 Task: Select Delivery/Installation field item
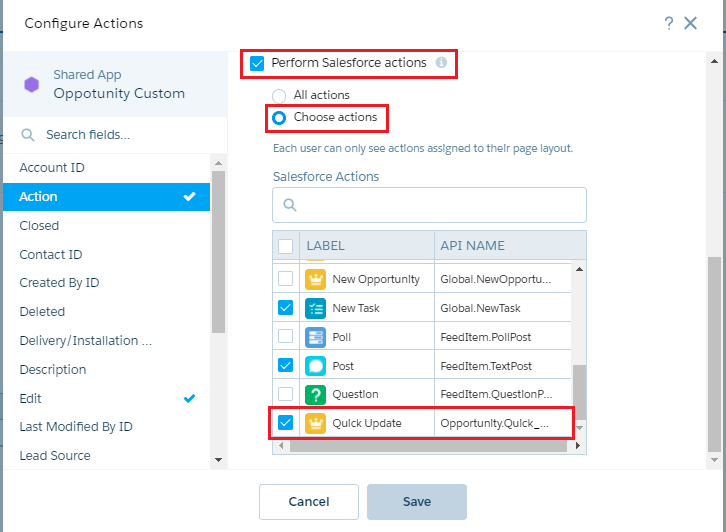106,341
